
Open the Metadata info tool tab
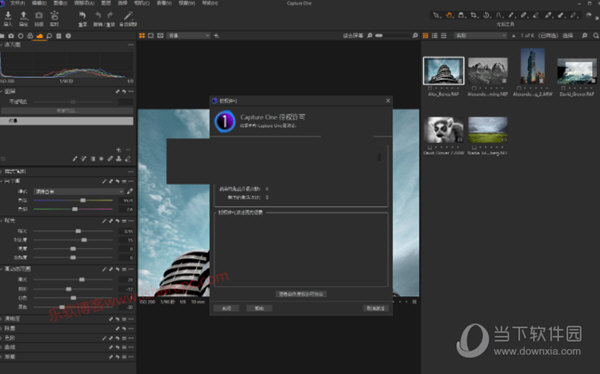(x=68, y=36)
